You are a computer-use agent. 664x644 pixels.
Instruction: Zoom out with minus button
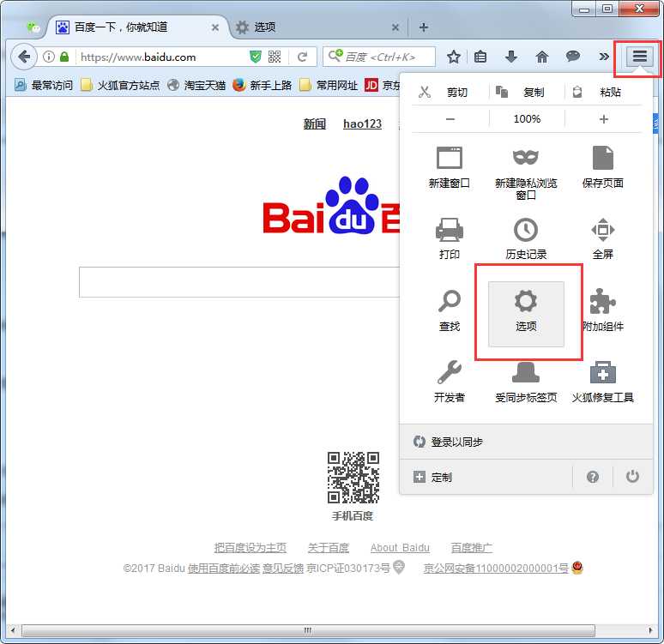450,119
